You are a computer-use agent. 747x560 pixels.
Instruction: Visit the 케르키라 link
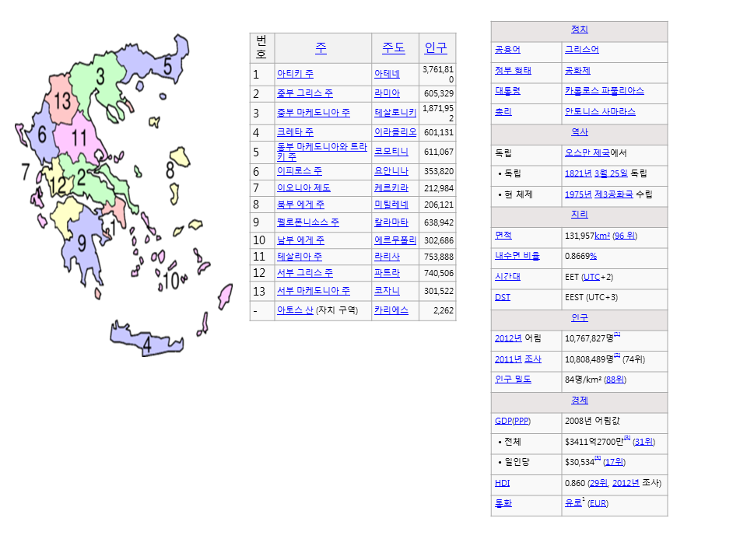pyautogui.click(x=391, y=188)
